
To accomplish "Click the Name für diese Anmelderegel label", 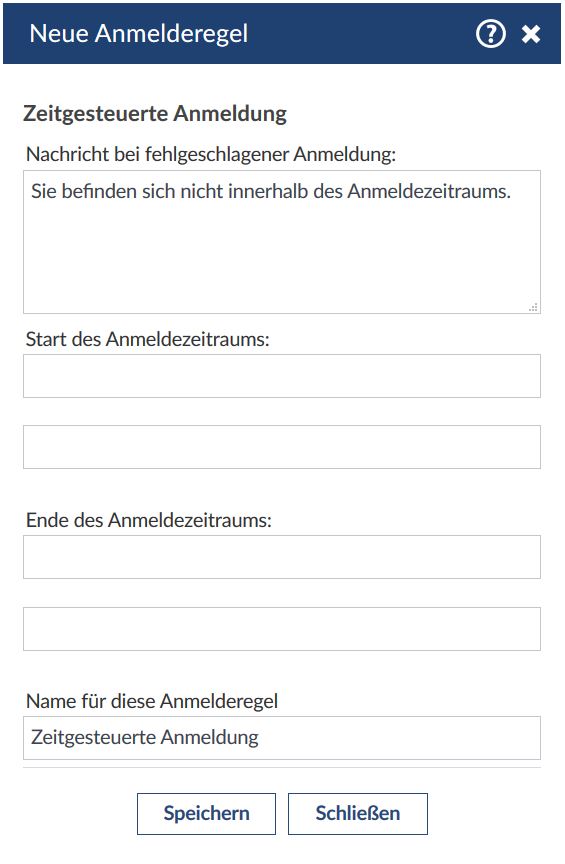I will (152, 701).
